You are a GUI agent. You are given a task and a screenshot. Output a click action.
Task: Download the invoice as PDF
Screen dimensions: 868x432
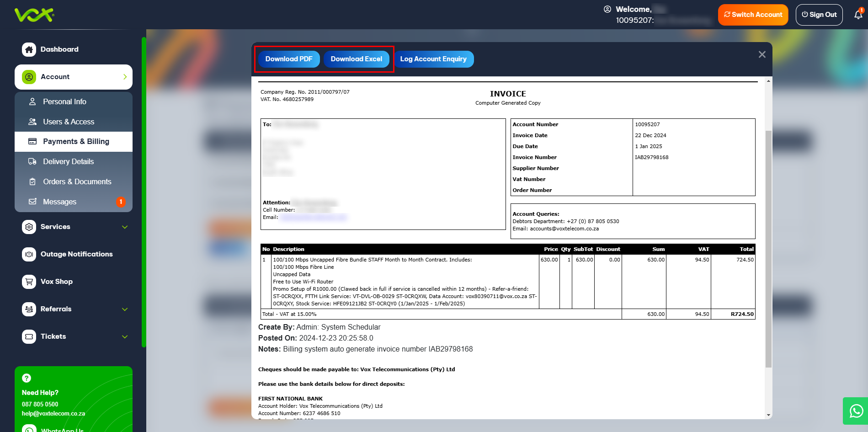pos(289,59)
